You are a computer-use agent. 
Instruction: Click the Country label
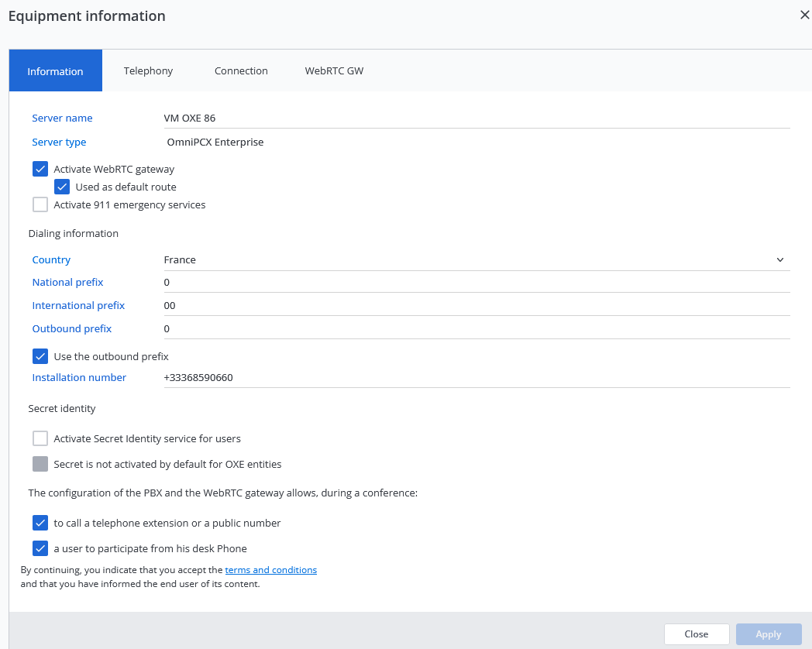point(51,259)
